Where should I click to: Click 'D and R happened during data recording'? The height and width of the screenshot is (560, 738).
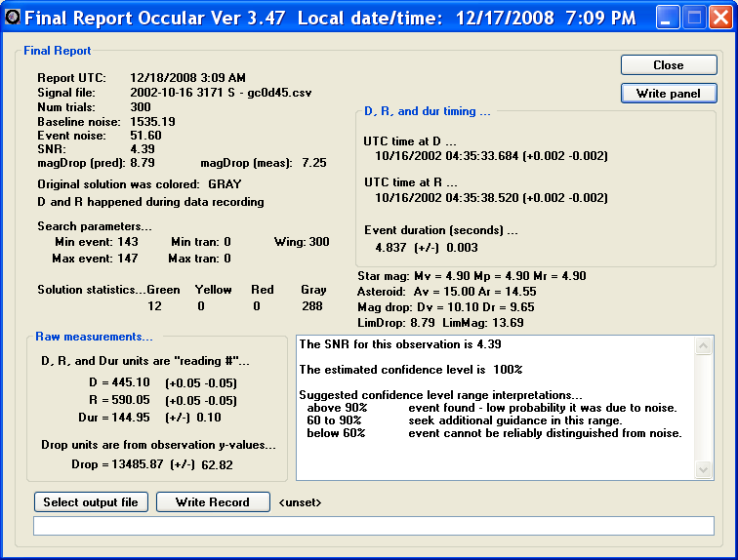click(x=150, y=202)
